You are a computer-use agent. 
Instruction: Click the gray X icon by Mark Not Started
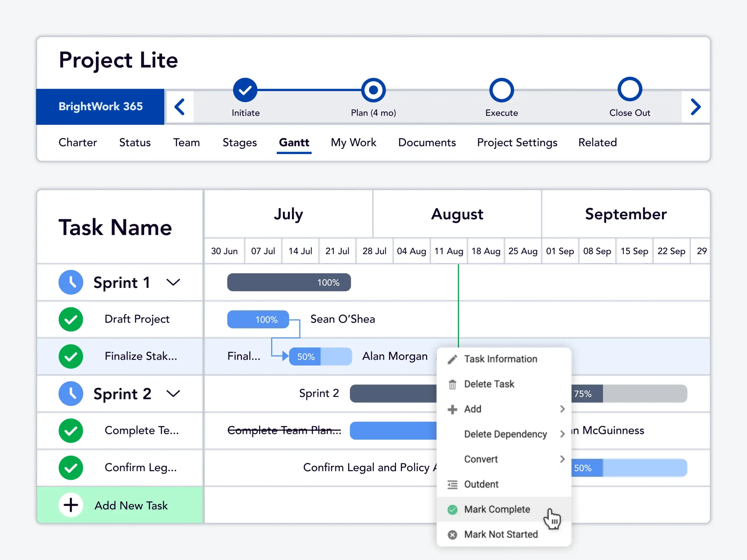(452, 535)
